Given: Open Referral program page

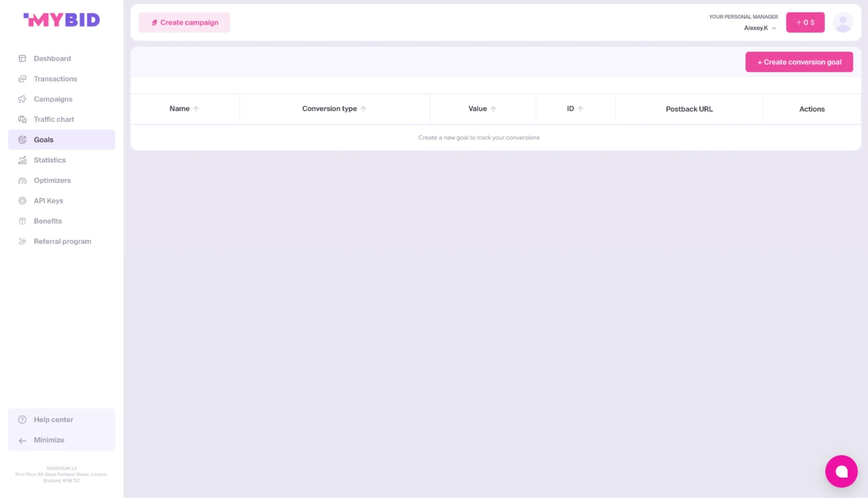Looking at the screenshot, I should tap(61, 242).
